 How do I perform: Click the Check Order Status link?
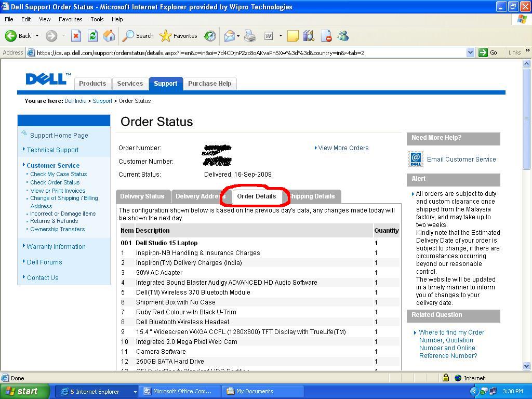(x=55, y=182)
